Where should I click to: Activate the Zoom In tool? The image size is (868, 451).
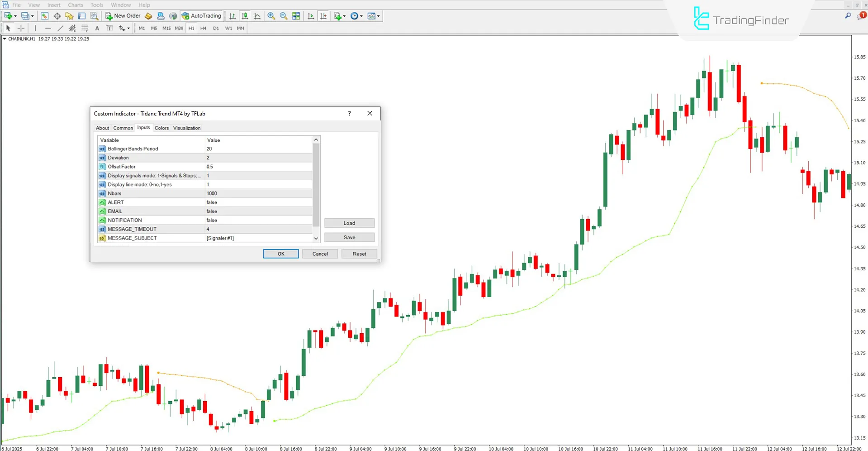[x=271, y=16]
